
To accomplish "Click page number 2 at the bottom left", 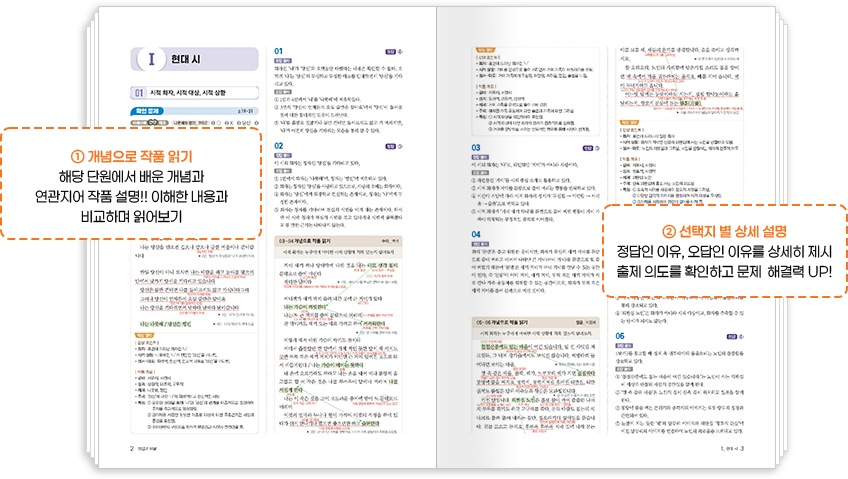I will [131, 448].
